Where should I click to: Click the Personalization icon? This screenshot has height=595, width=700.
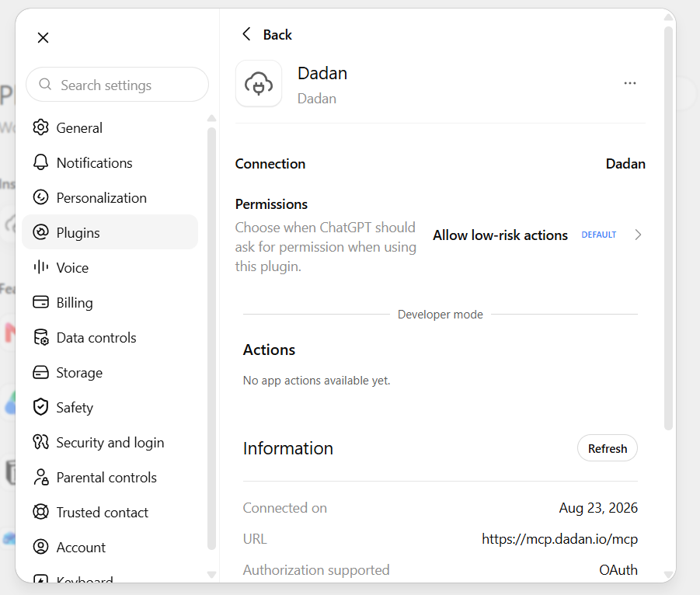40,197
